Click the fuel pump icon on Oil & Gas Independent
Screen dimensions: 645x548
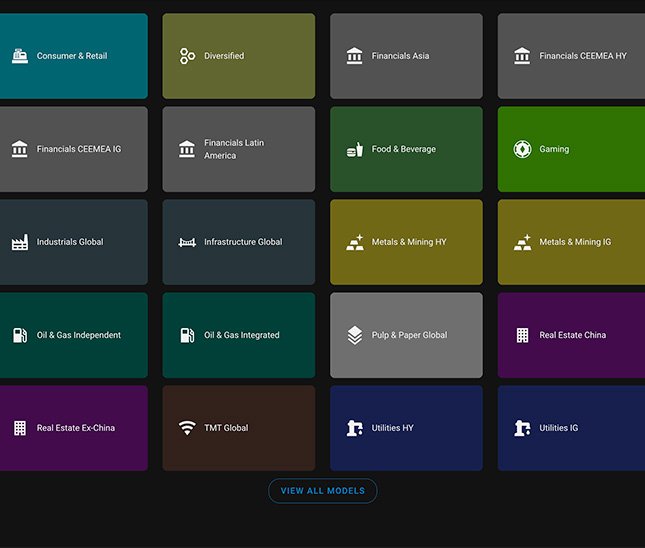click(x=19, y=335)
